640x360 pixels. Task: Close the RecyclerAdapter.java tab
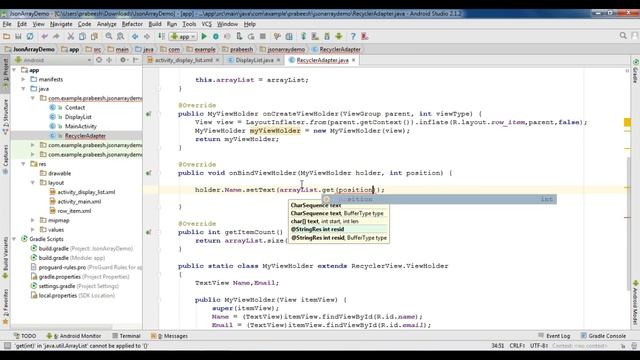pyautogui.click(x=353, y=60)
